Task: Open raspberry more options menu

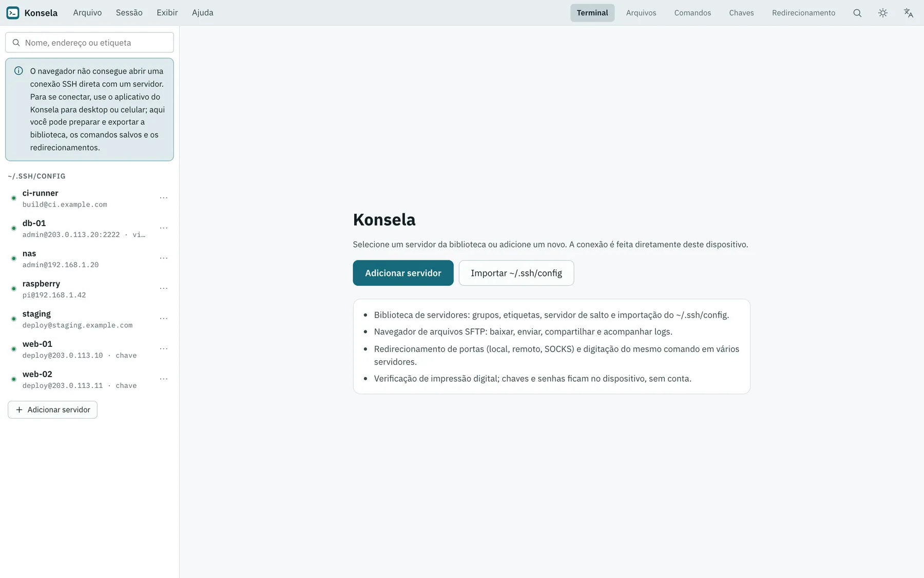Action: (164, 288)
